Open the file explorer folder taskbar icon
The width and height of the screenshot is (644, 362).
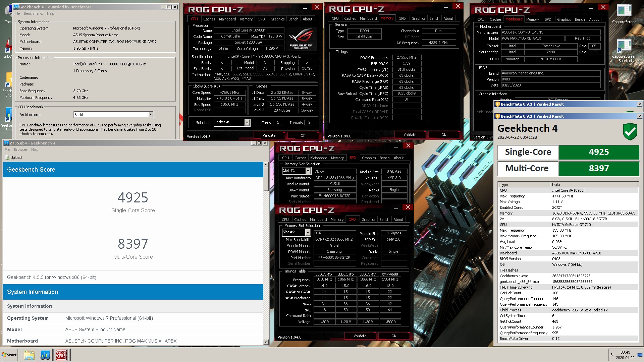pos(29,355)
